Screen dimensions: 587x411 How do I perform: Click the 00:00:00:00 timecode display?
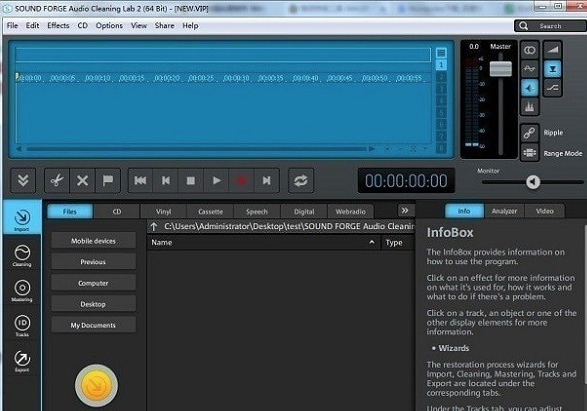click(406, 181)
